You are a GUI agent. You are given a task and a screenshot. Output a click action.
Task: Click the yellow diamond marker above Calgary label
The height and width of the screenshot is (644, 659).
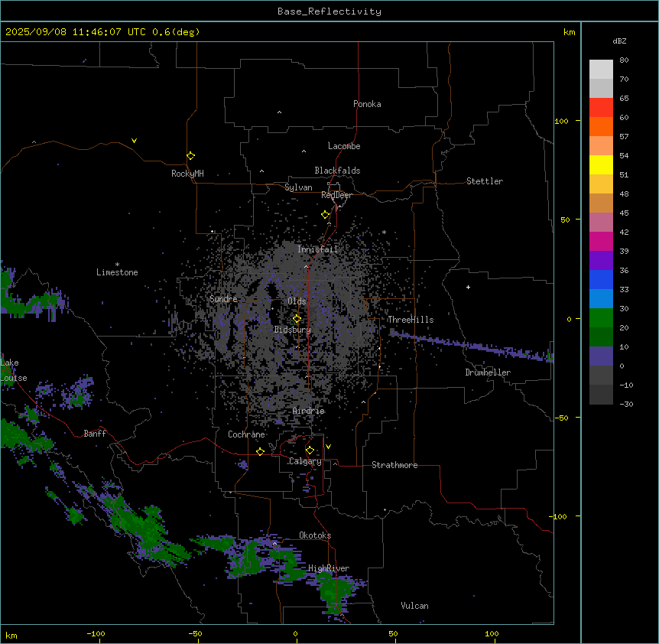(310, 450)
